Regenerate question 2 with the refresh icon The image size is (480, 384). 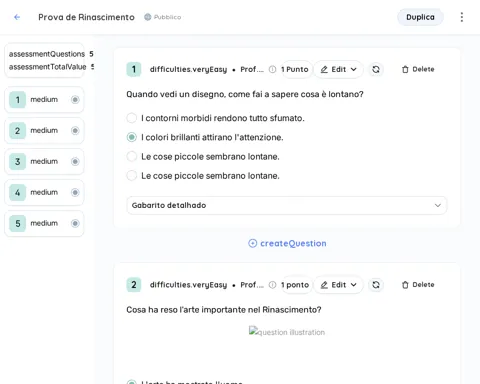376,285
